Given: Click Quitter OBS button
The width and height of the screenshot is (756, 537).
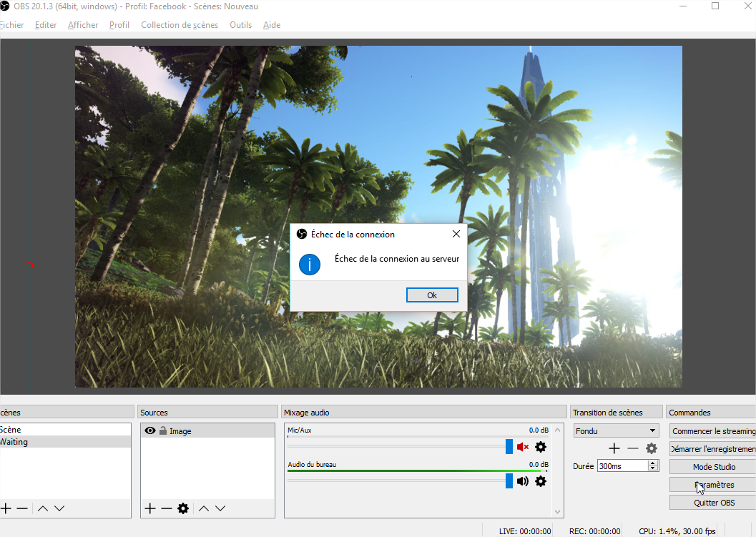Looking at the screenshot, I should (x=712, y=502).
